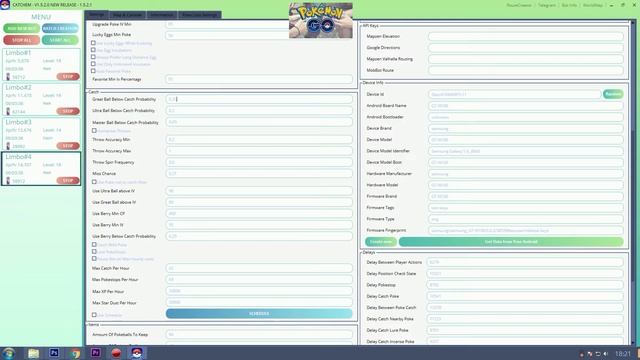Viewport: 640px width, 360px height.
Task: Open Photoshop from the taskbar
Action: point(54,353)
